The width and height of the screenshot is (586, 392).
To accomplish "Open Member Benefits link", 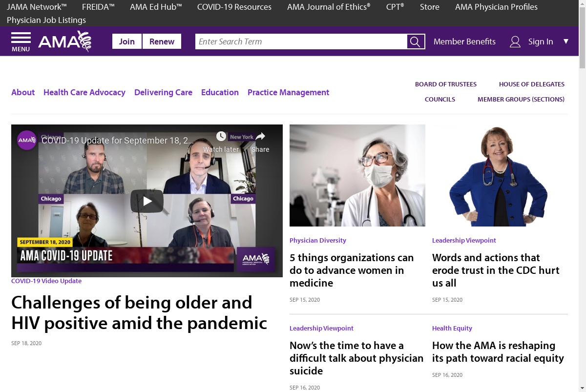I will [x=464, y=41].
